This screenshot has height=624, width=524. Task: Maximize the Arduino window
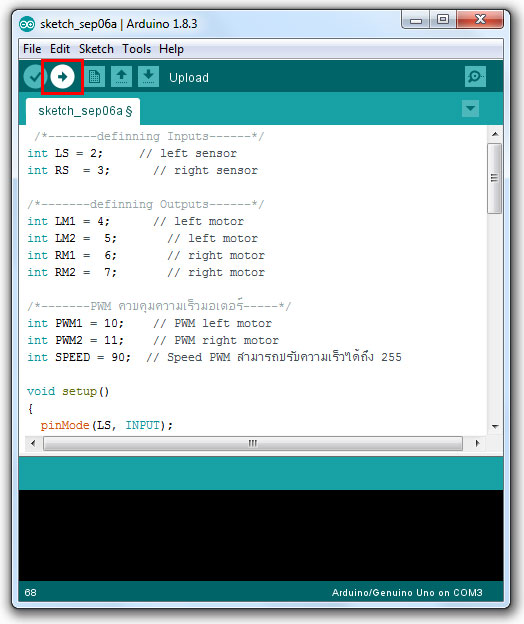[x=443, y=20]
